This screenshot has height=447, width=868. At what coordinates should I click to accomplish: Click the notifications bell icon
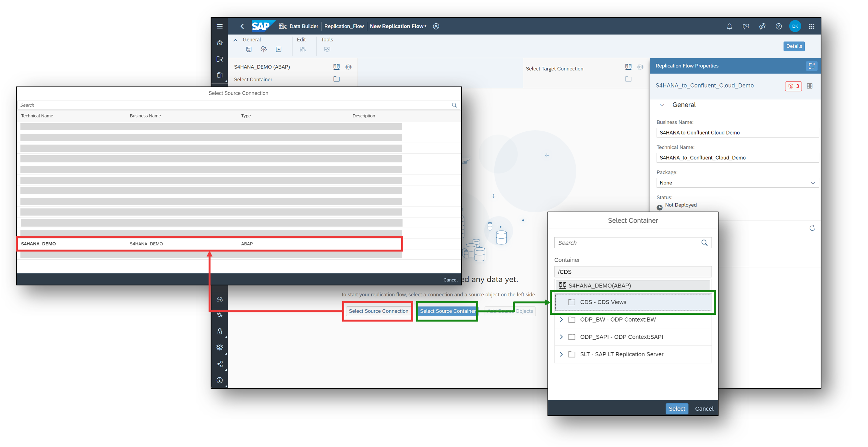pyautogui.click(x=729, y=26)
